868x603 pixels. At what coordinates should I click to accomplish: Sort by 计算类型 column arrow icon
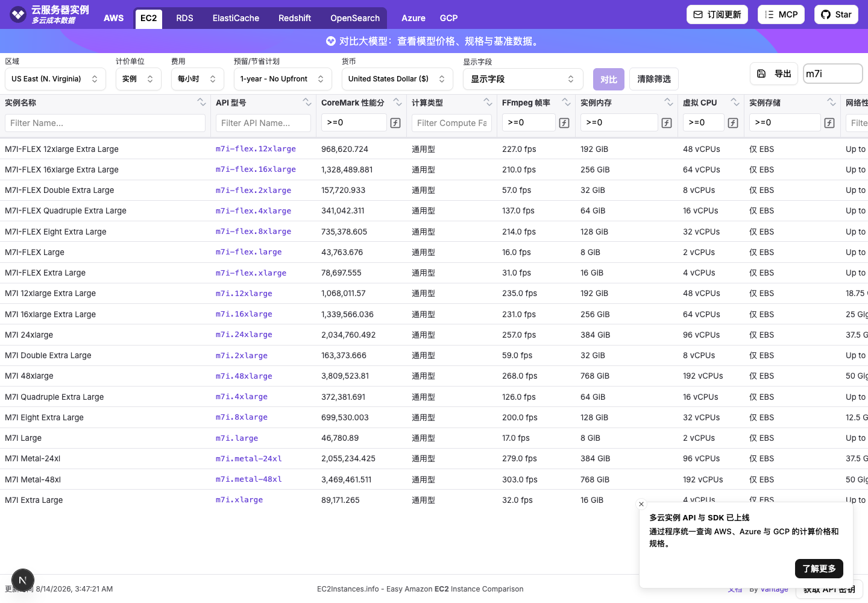[x=488, y=103]
